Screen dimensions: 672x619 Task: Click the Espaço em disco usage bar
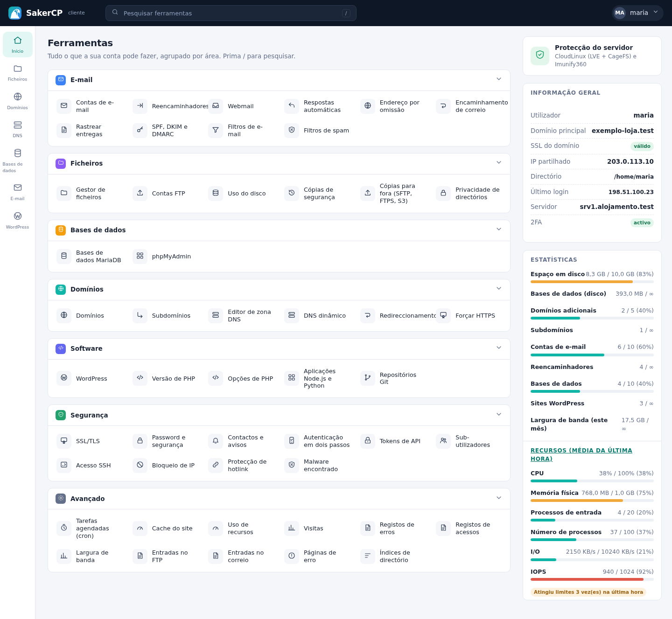click(592, 282)
